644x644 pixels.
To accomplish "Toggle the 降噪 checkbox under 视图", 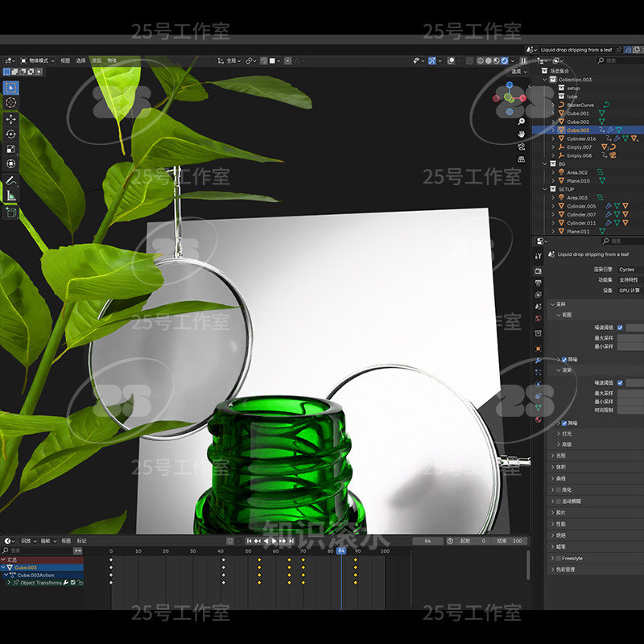I will pos(563,359).
